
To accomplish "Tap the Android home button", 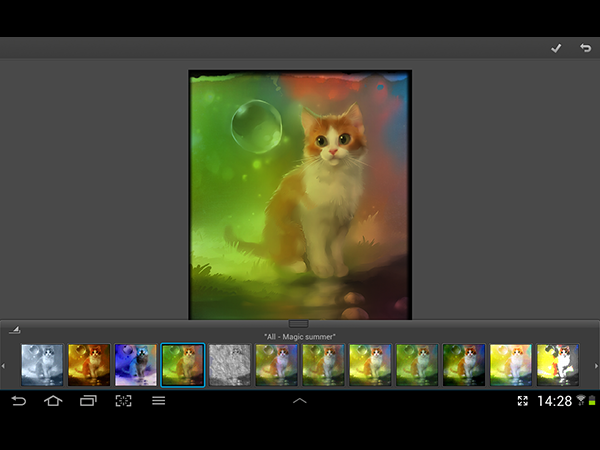I will [53, 401].
